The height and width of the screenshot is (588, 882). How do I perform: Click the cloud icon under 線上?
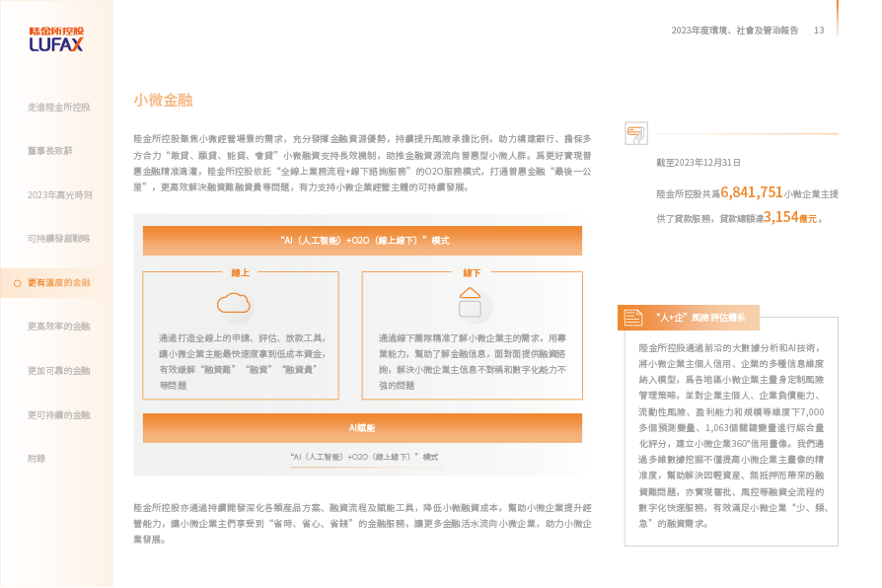(235, 302)
